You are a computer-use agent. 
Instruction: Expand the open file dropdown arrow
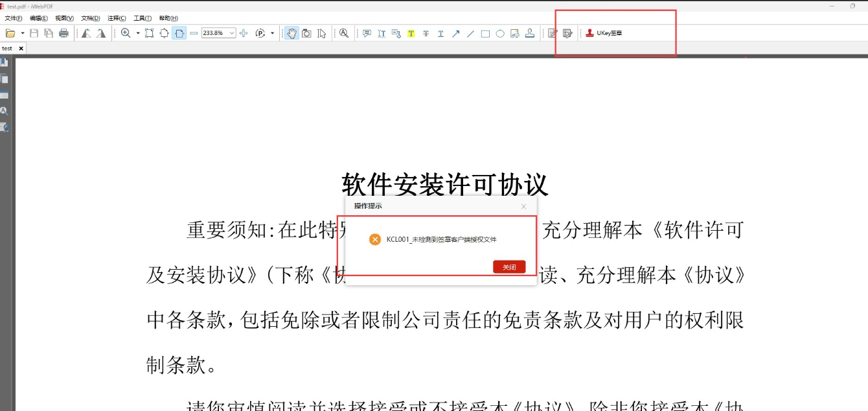pyautogui.click(x=23, y=33)
